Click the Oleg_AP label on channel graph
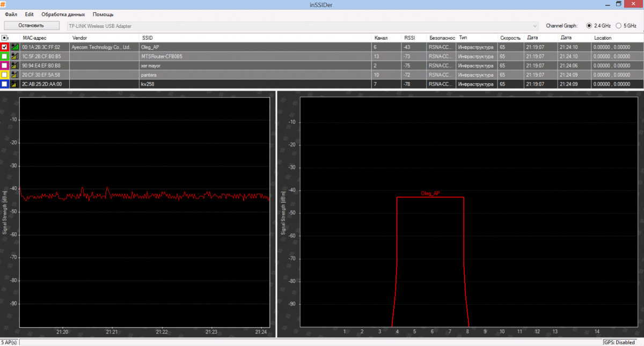 coord(430,193)
